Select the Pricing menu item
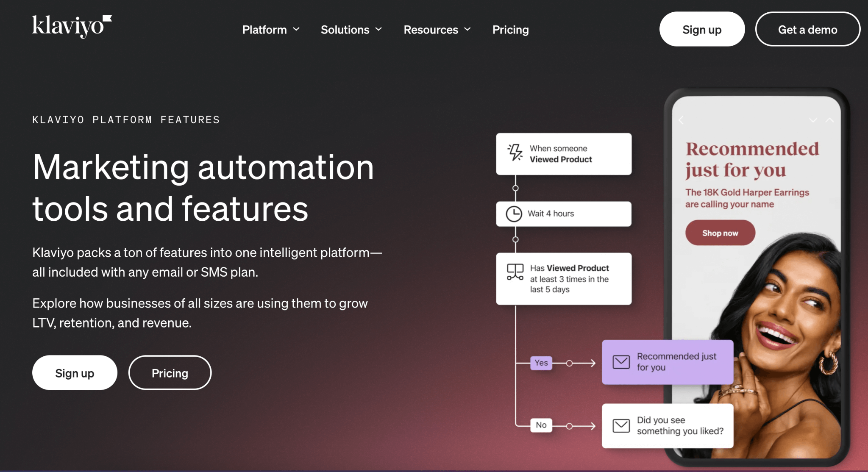868x472 pixels. pyautogui.click(x=510, y=28)
